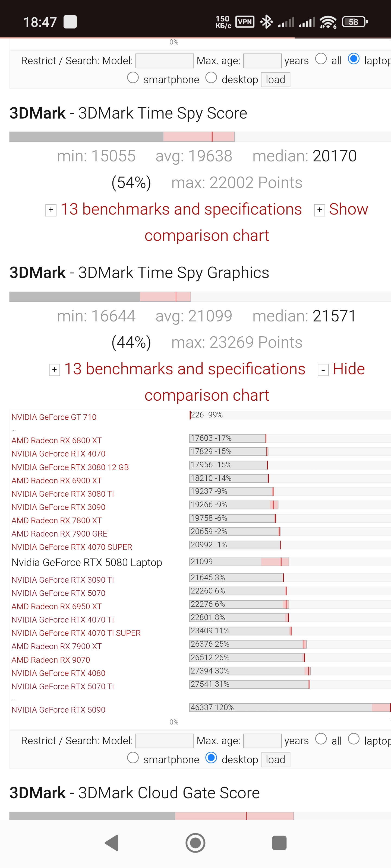Screen dimensions: 391x868
Task: Select top 'desktop' radio option
Action: 211,78
